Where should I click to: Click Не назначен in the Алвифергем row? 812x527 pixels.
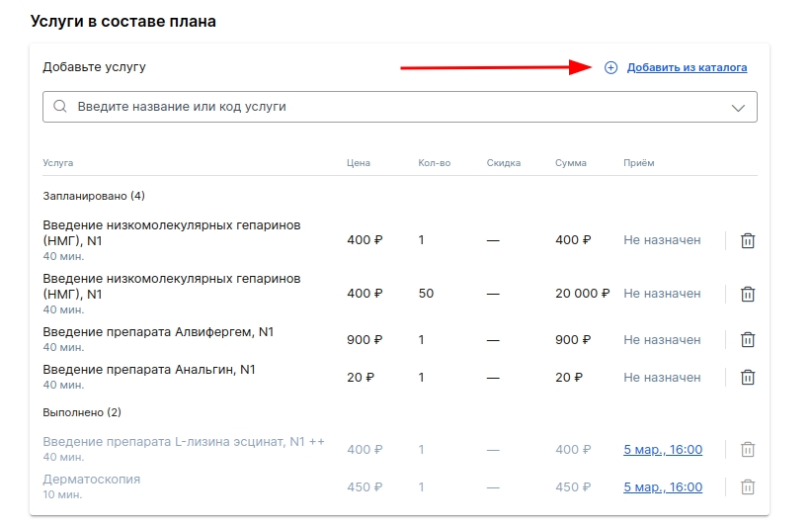pos(662,340)
